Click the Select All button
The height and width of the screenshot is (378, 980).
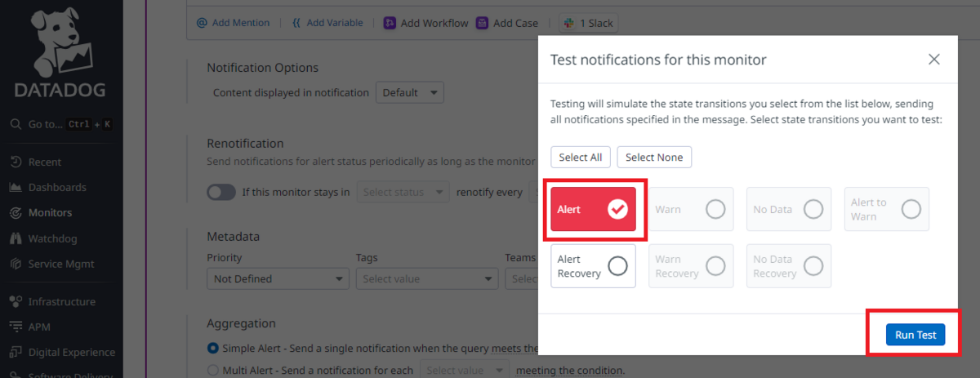click(x=581, y=157)
